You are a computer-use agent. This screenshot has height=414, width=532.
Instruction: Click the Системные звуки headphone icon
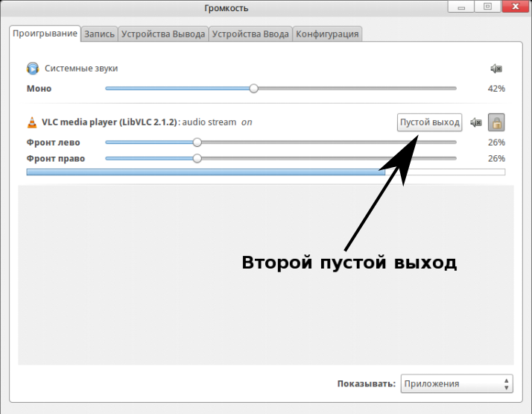33,69
